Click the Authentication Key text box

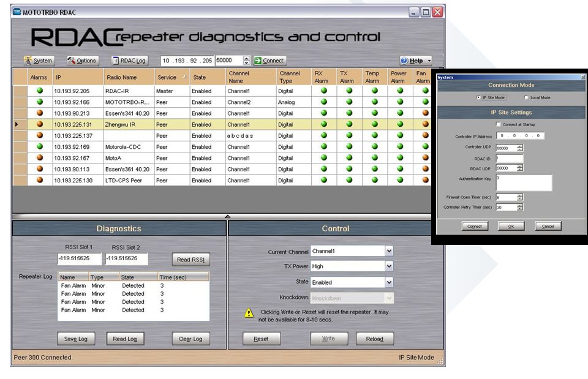coord(524,182)
